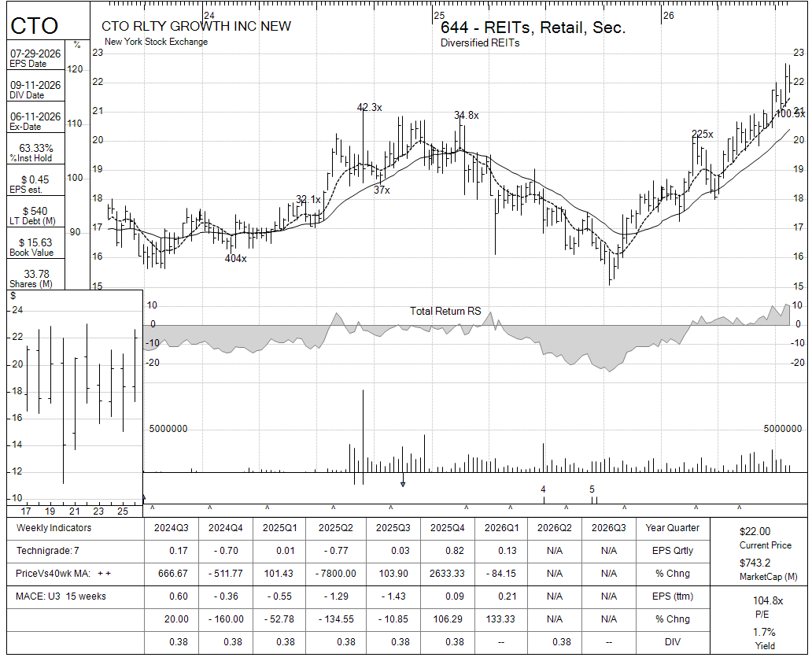This screenshot has height=661, width=812.
Task: Select the -84.15 percent change cell
Action: (501, 574)
